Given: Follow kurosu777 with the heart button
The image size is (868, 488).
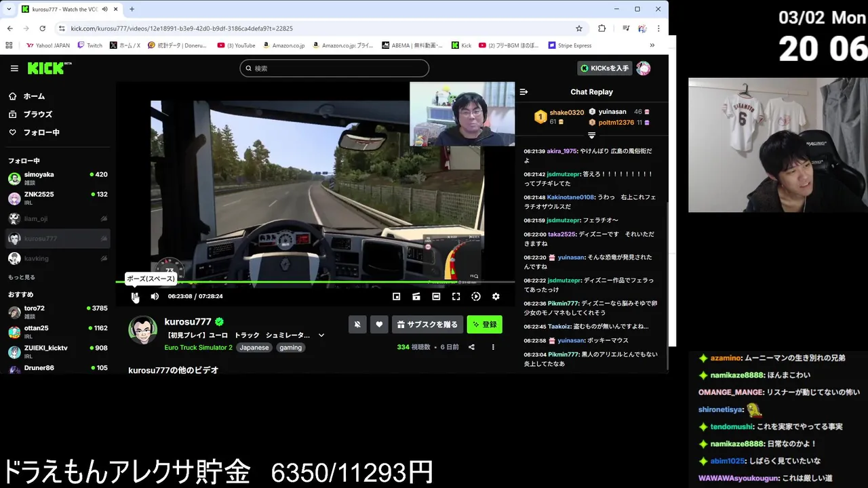Looking at the screenshot, I should [x=379, y=325].
